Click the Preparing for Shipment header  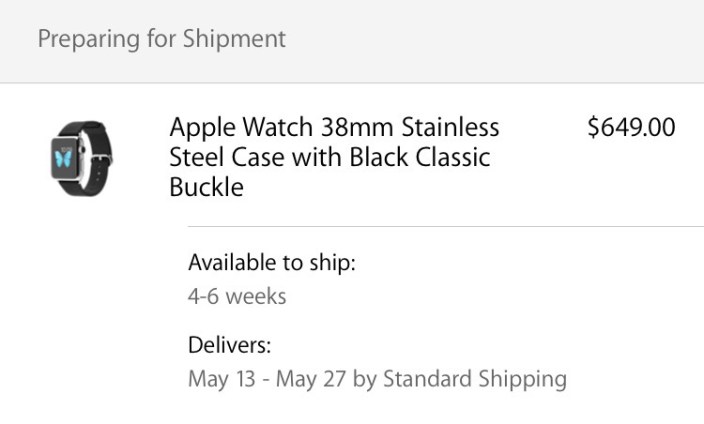click(162, 39)
